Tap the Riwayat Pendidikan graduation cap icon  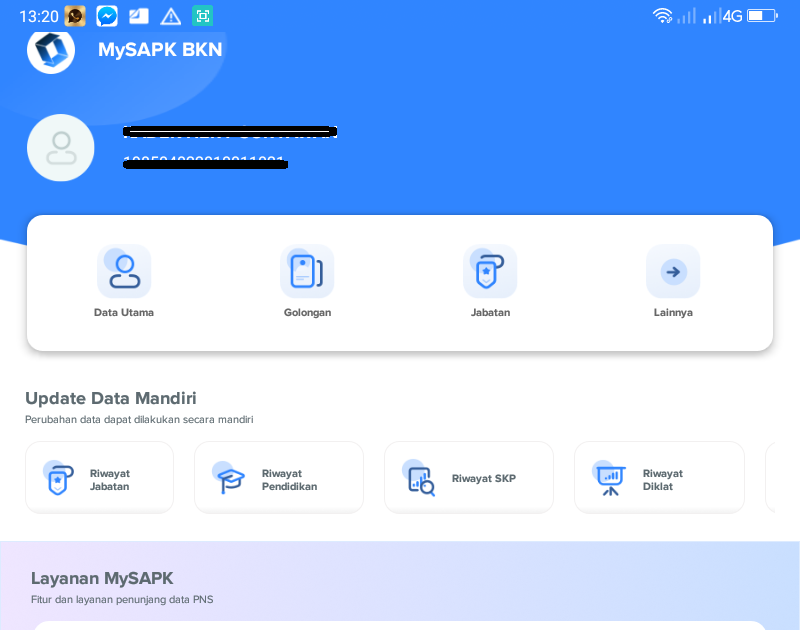click(x=232, y=477)
